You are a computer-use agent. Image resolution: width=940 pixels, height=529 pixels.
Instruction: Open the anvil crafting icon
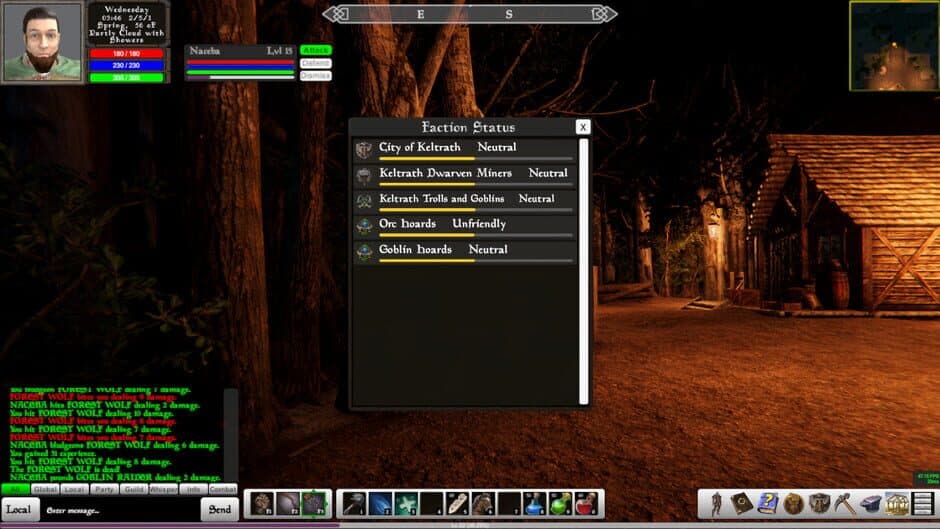pyautogui.click(x=870, y=504)
